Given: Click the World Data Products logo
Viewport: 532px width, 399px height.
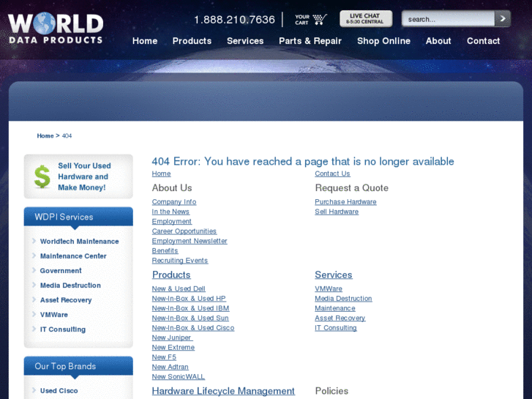Looking at the screenshot, I should 56,29.
